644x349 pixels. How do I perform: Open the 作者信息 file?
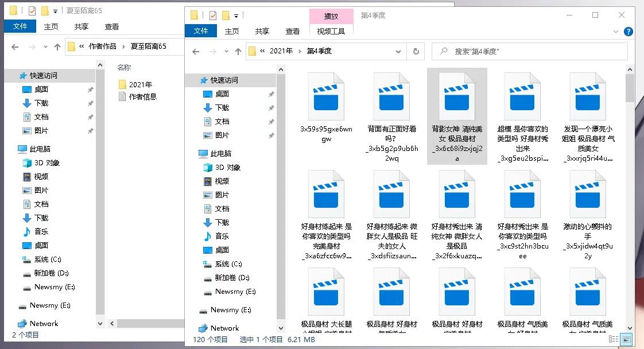142,96
